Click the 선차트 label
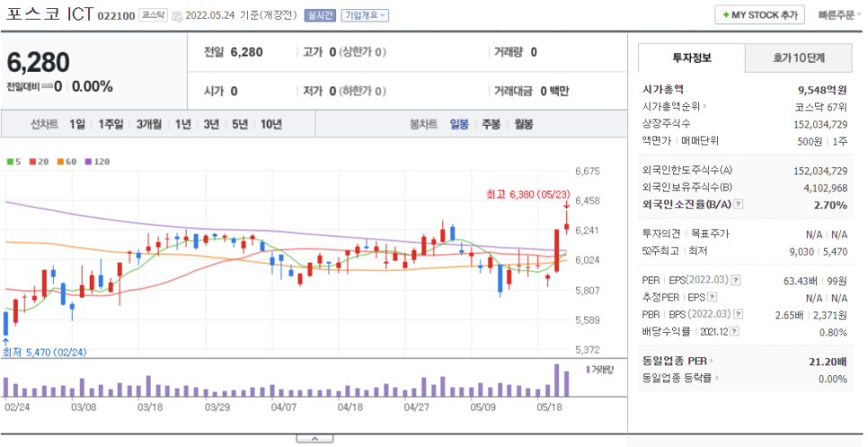This screenshot has height=447, width=868. pyautogui.click(x=44, y=124)
